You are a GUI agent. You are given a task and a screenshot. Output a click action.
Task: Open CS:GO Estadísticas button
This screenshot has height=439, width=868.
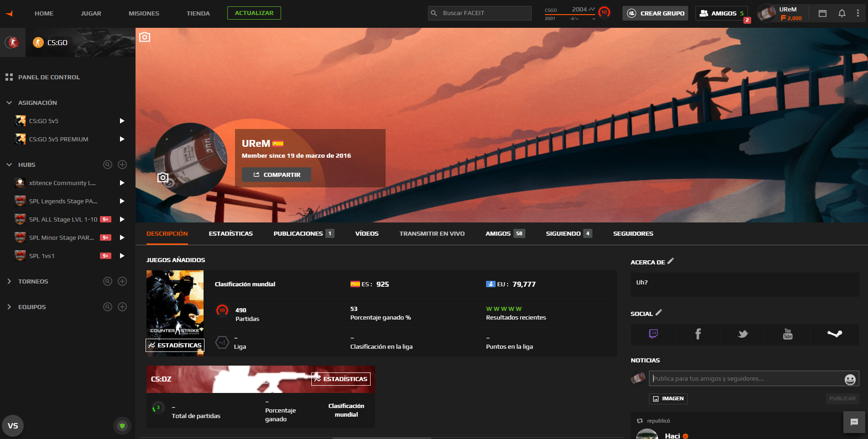[x=175, y=345]
